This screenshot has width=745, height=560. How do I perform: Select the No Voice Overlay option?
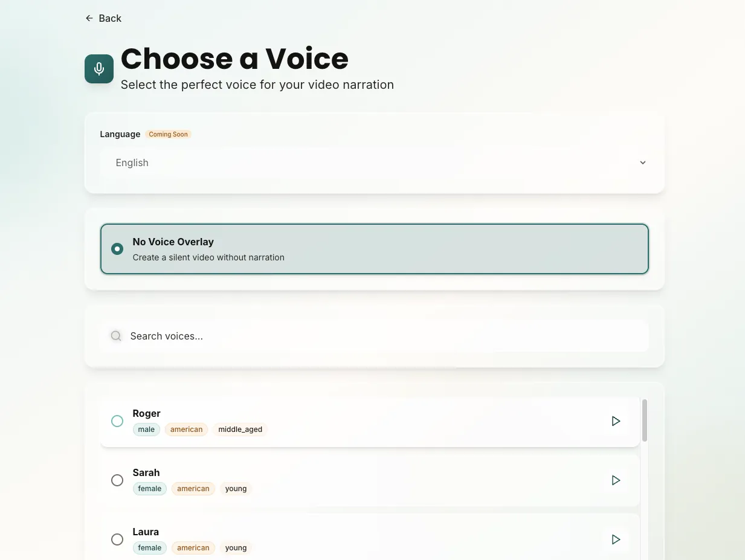[117, 248]
